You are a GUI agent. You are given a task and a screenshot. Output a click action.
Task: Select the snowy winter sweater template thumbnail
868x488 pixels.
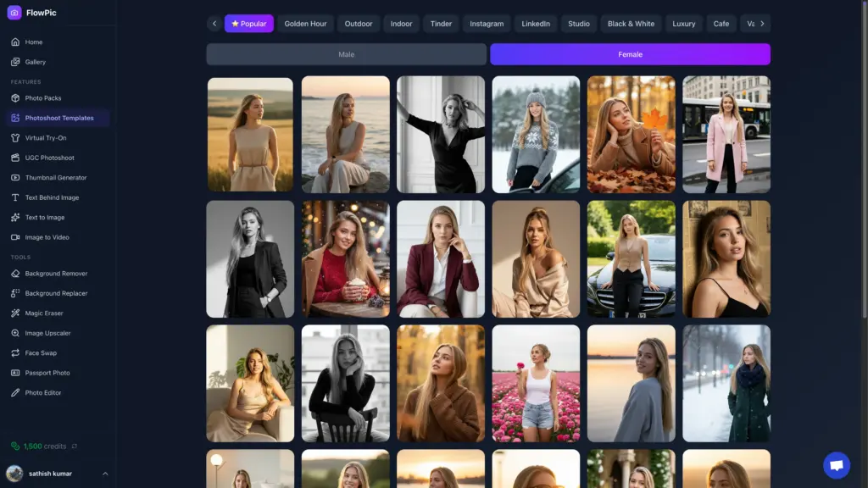pos(536,134)
